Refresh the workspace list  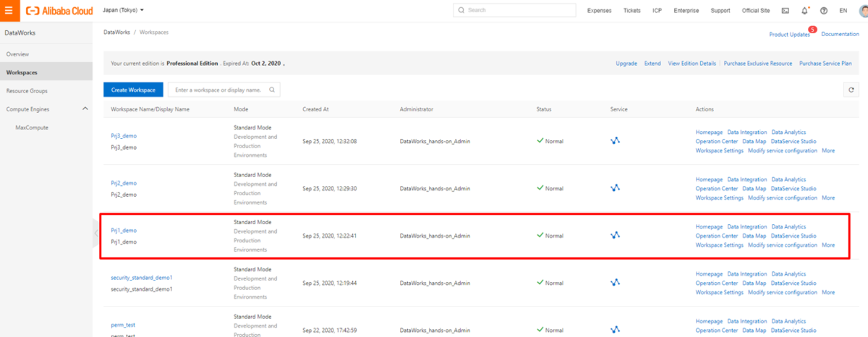tap(851, 90)
